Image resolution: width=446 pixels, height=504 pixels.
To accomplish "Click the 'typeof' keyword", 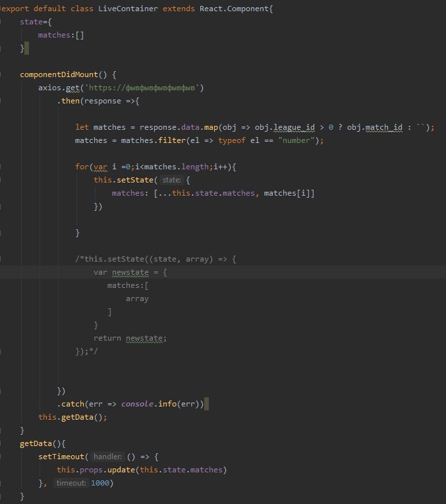I will (x=232, y=140).
